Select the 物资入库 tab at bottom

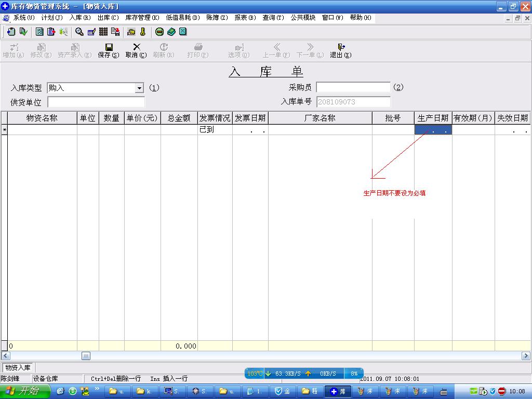point(18,367)
